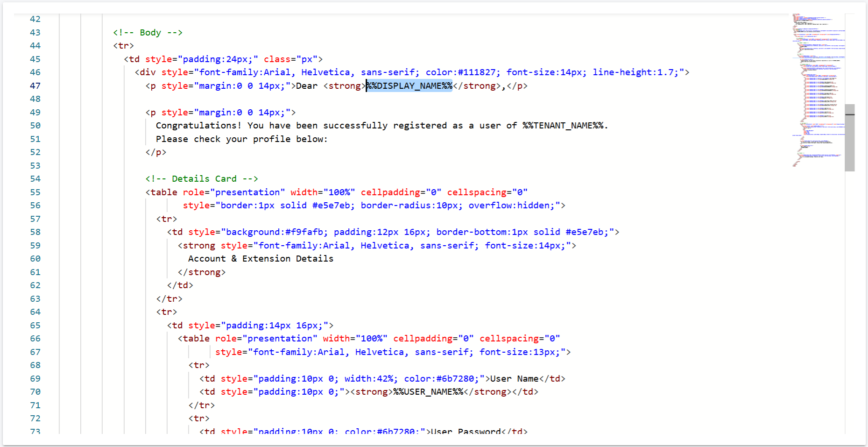Click the minimap code overview
The width and height of the screenshot is (868, 447).
(818, 89)
